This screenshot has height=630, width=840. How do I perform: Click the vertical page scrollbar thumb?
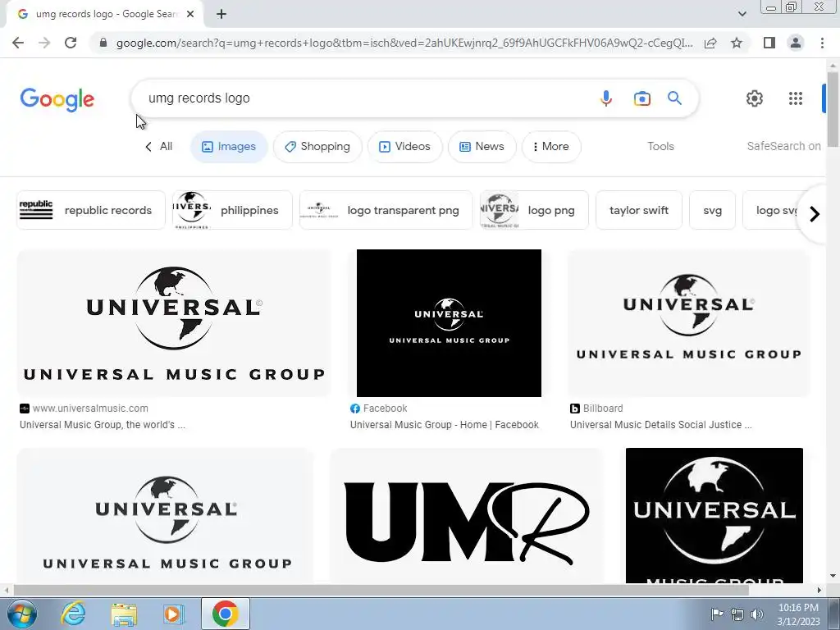click(833, 109)
